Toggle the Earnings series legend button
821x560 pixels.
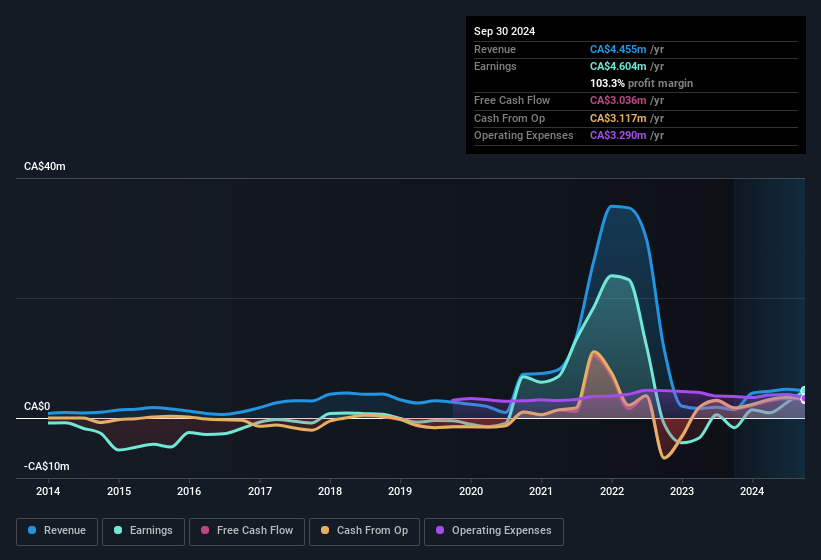tap(143, 531)
